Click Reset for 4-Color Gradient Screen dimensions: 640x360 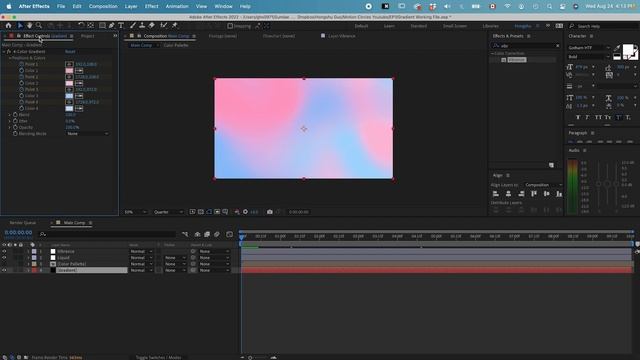[70, 52]
